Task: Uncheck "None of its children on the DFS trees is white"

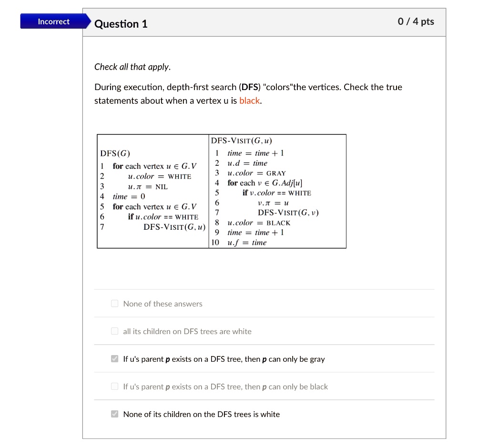Action: click(x=114, y=414)
